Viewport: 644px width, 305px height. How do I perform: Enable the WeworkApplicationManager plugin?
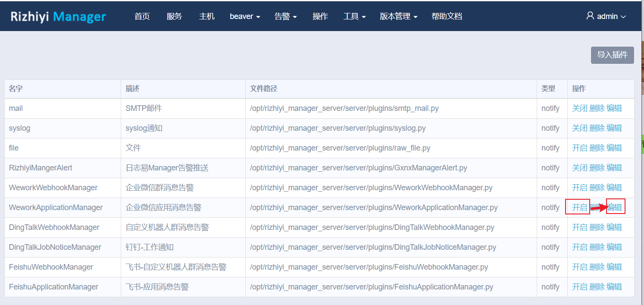pos(578,207)
